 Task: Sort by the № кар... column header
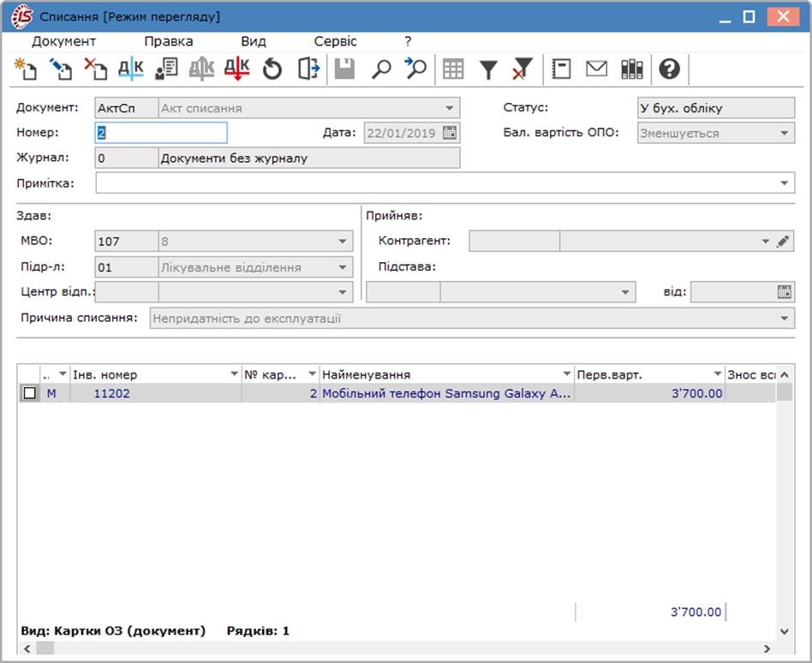click(x=279, y=374)
